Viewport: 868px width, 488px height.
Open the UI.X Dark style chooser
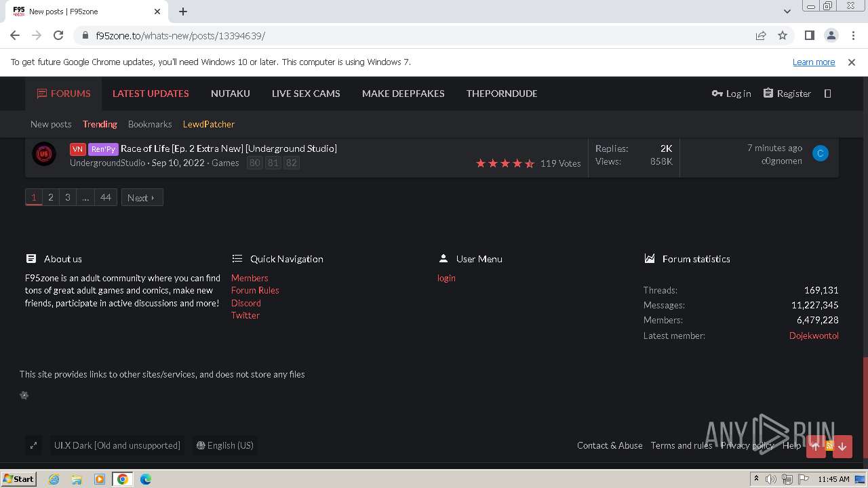pos(117,445)
